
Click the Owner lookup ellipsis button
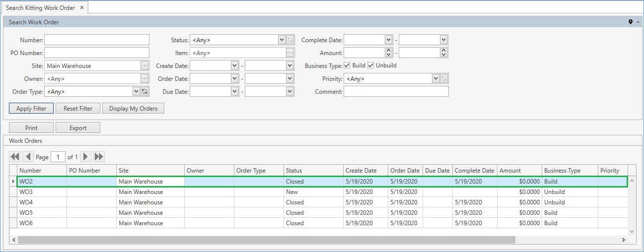pyautogui.click(x=144, y=78)
